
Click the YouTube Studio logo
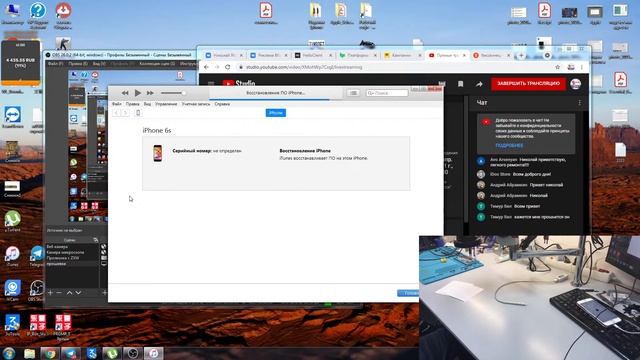tap(239, 84)
